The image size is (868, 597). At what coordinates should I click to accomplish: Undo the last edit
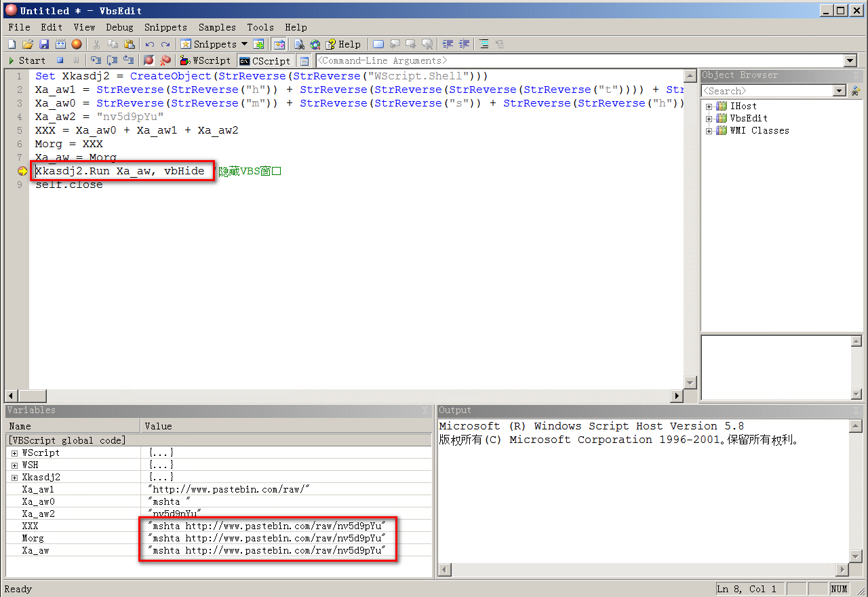point(150,44)
